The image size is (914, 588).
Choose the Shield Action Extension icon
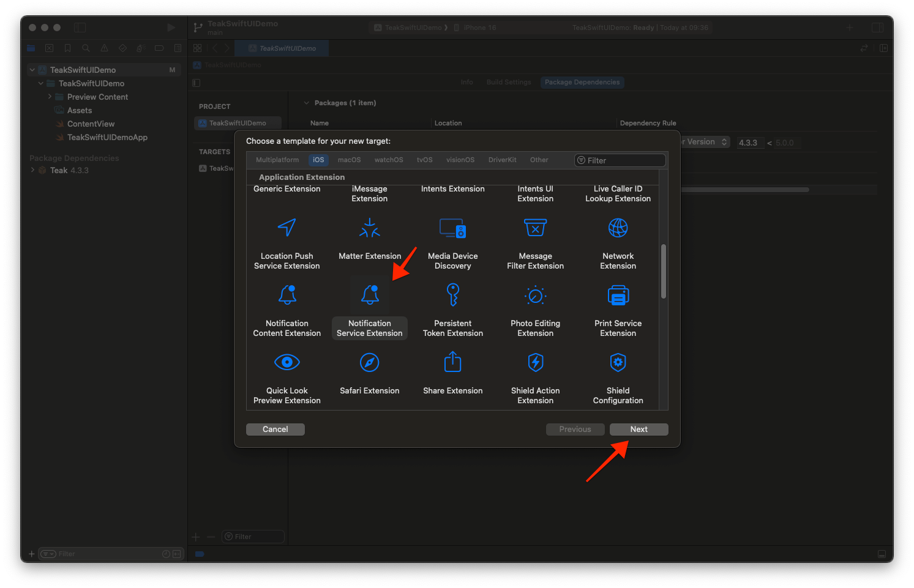535,362
